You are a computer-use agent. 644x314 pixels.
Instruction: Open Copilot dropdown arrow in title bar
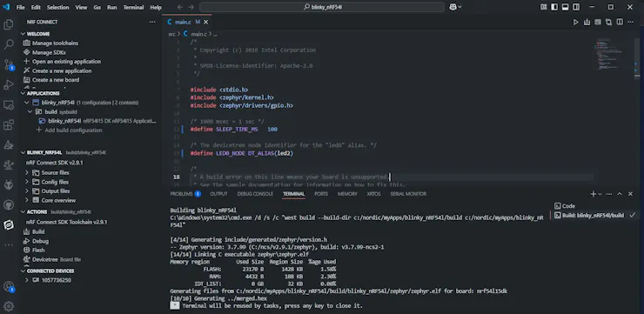pyautogui.click(x=460, y=7)
